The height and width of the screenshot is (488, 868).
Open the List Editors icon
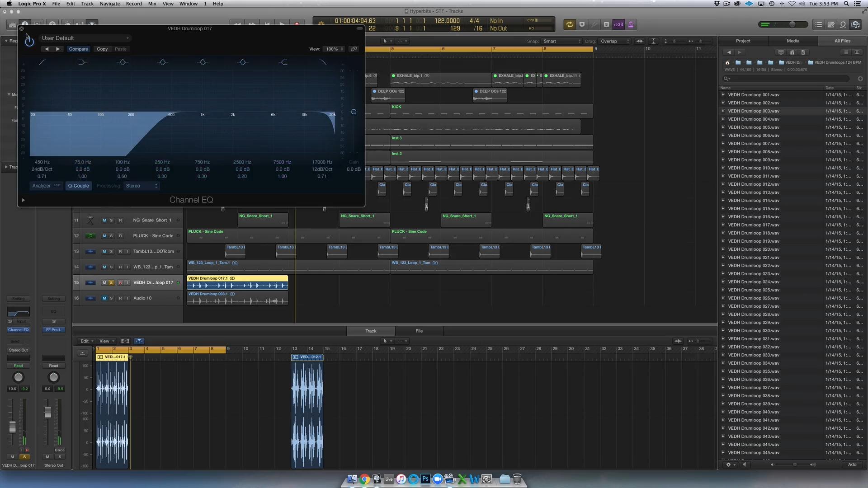click(819, 24)
